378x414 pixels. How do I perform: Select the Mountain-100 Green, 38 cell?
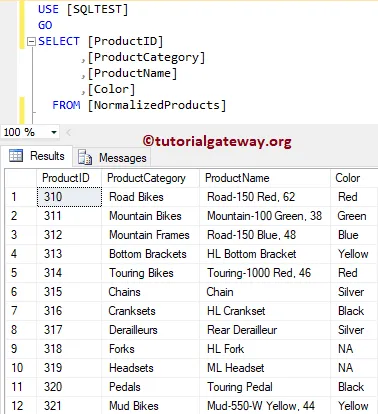pos(265,216)
